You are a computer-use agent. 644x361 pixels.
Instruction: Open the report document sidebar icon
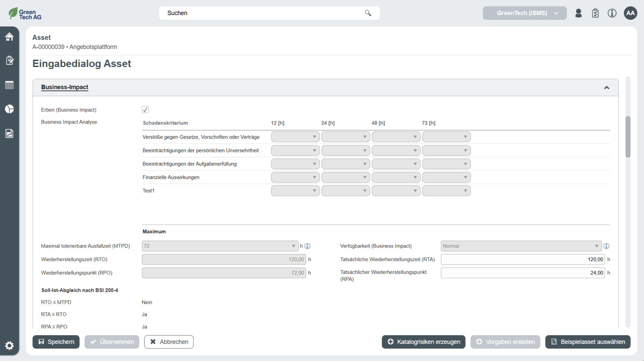[10, 134]
